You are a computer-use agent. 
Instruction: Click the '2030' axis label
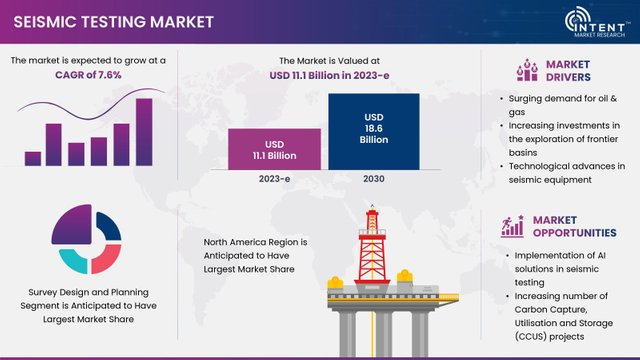coord(374,179)
